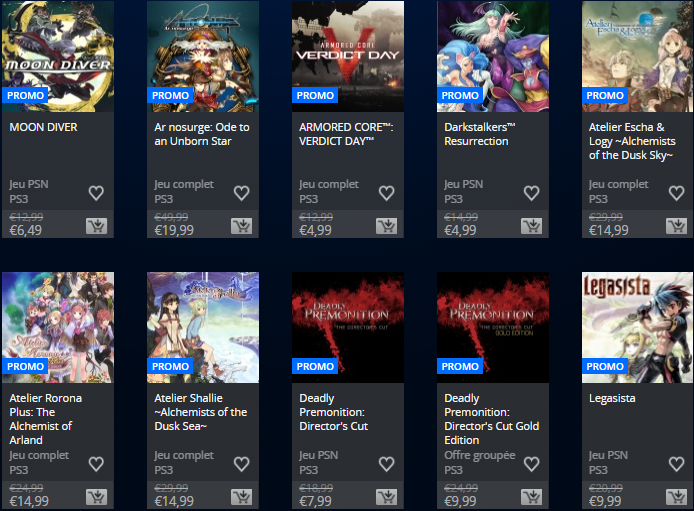Add Deadly Premonition Director's Cut to cart
The image size is (694, 511).
coord(386,497)
